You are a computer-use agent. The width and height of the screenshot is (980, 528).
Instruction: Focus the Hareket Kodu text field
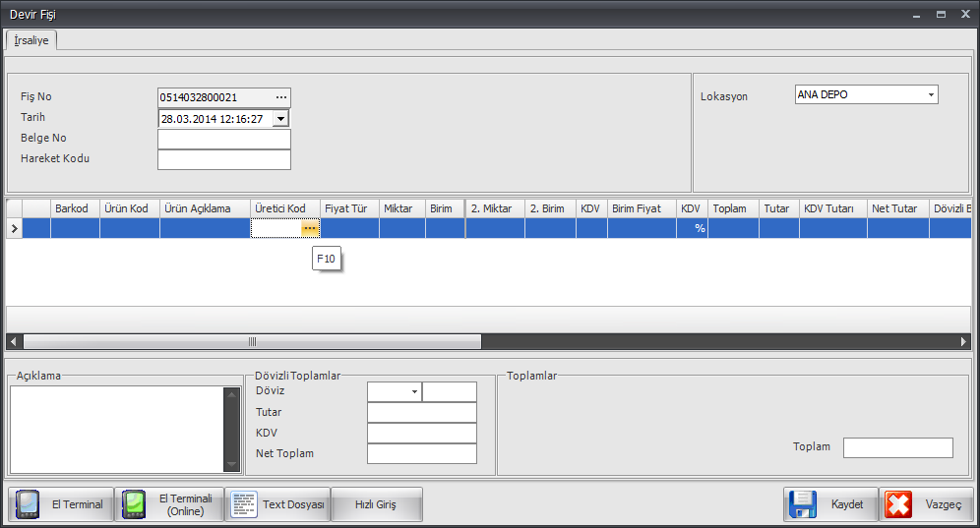pos(223,159)
